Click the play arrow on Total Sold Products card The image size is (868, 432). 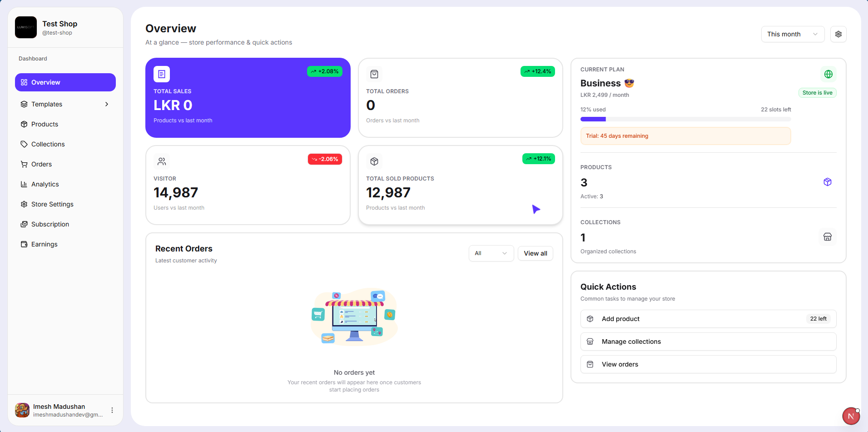click(x=536, y=209)
